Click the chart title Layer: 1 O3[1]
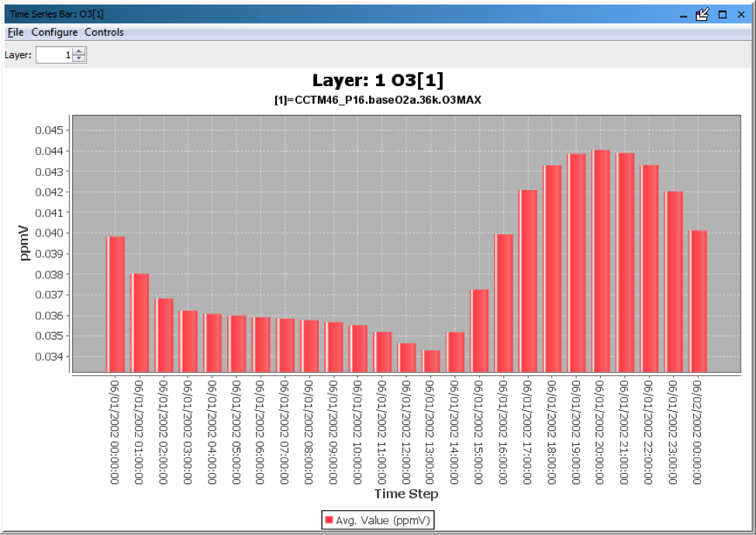 pos(378,80)
